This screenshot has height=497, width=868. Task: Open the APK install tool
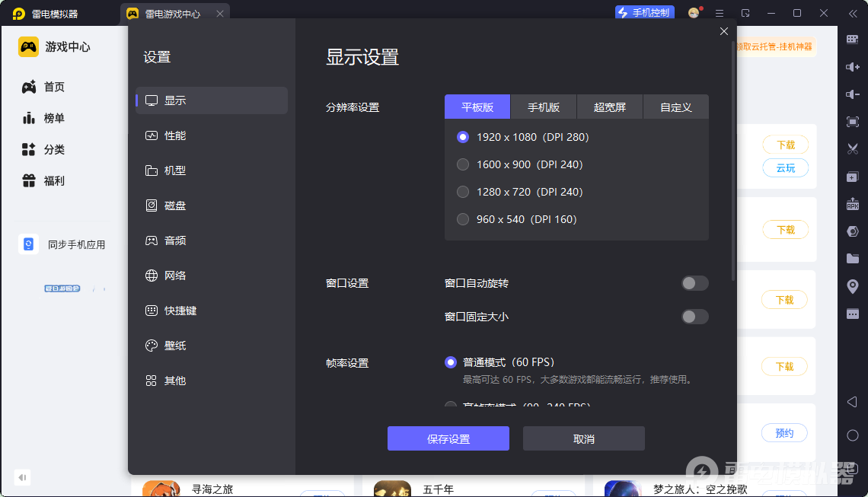pos(853,204)
